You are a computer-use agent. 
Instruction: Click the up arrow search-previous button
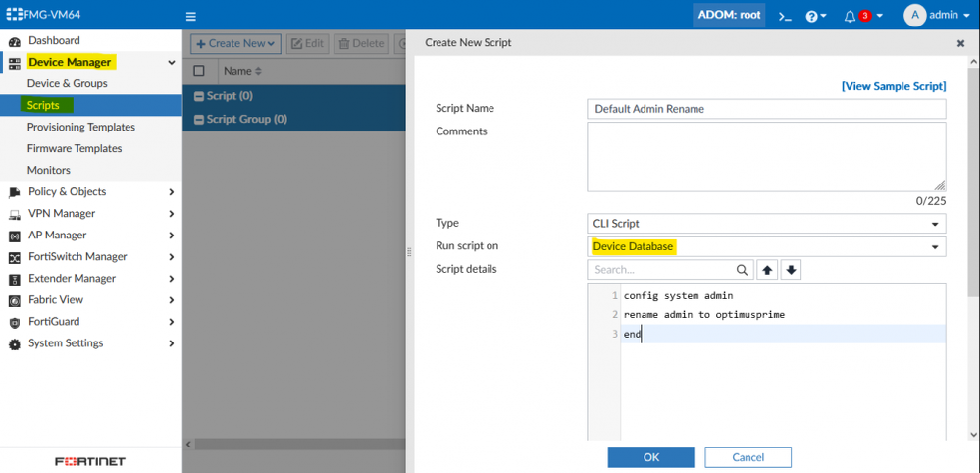[767, 270]
